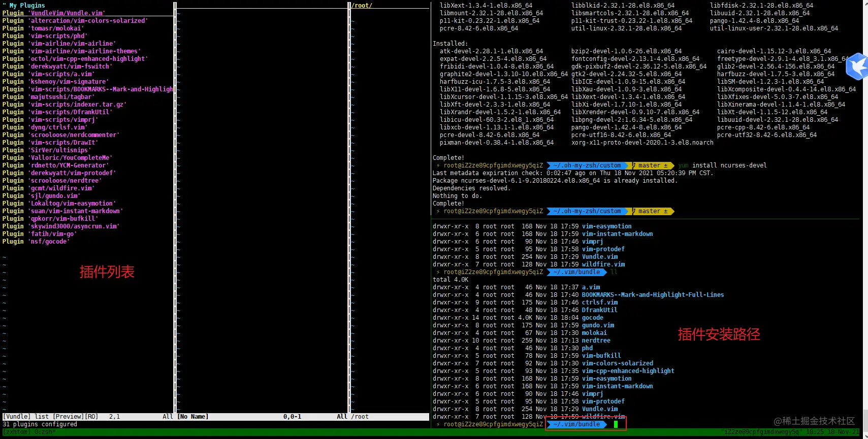Viewport: 868px width, 439px height.
Task: Click the 'skywind3000/asyncrun.vim' plugin entry
Action: (61, 226)
